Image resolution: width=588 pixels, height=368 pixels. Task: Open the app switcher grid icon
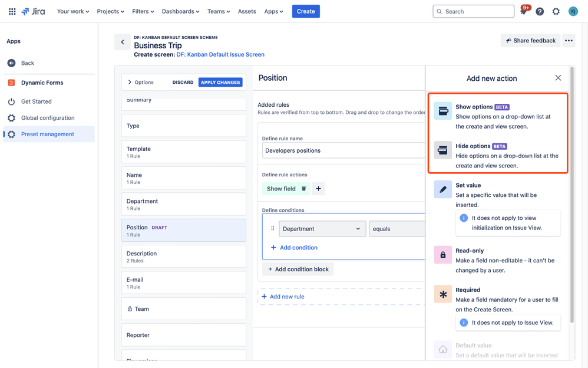[12, 11]
